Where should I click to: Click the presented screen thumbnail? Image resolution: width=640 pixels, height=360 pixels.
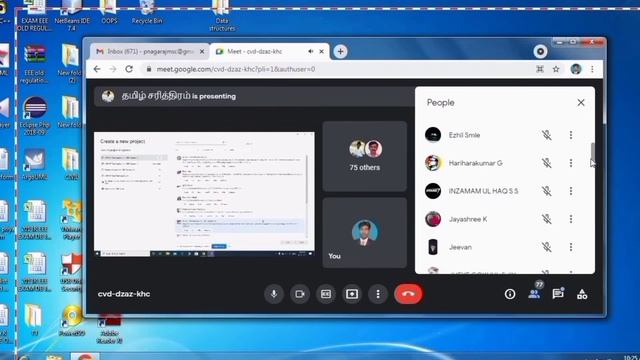coord(204,194)
